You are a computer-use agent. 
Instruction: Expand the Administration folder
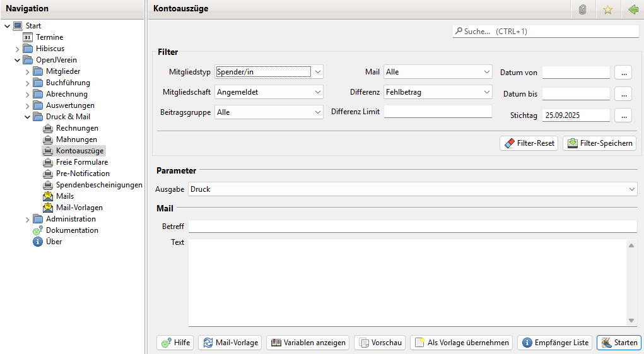coord(28,220)
